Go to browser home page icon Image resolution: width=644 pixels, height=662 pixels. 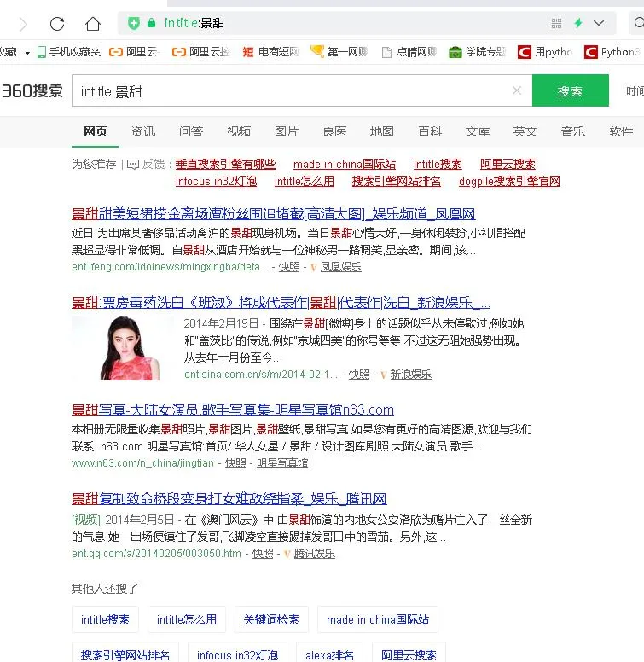coord(93,24)
